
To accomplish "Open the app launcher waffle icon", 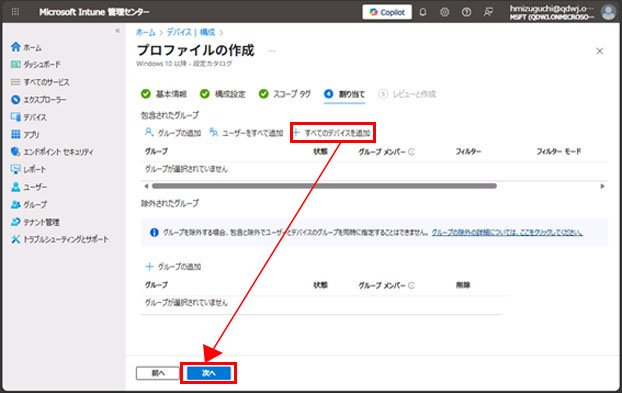I will click(x=15, y=12).
